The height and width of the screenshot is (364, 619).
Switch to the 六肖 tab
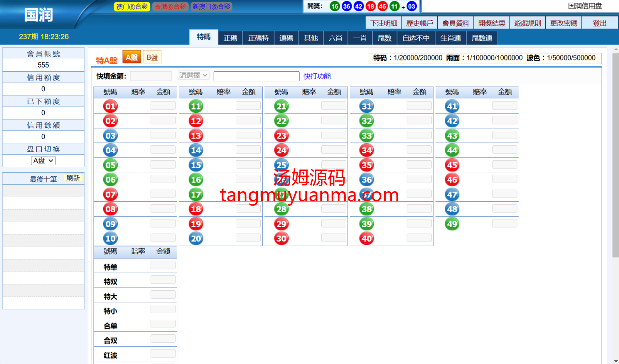[335, 38]
